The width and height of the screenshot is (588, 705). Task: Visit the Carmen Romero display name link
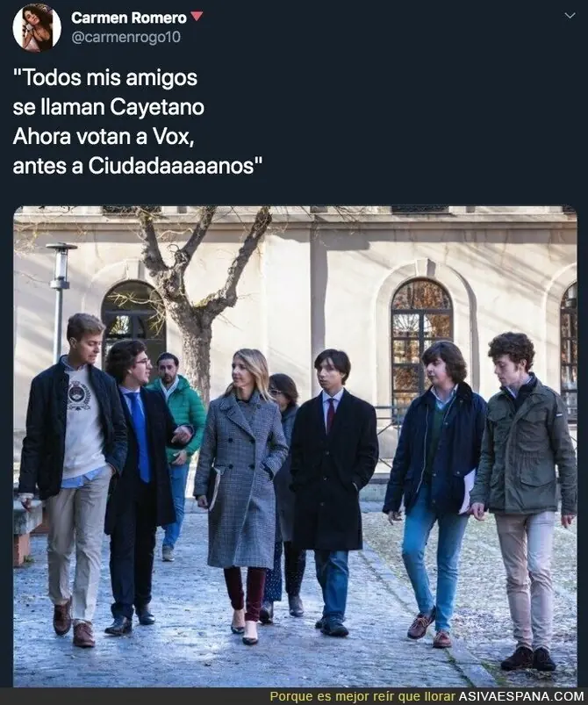pyautogui.click(x=128, y=18)
